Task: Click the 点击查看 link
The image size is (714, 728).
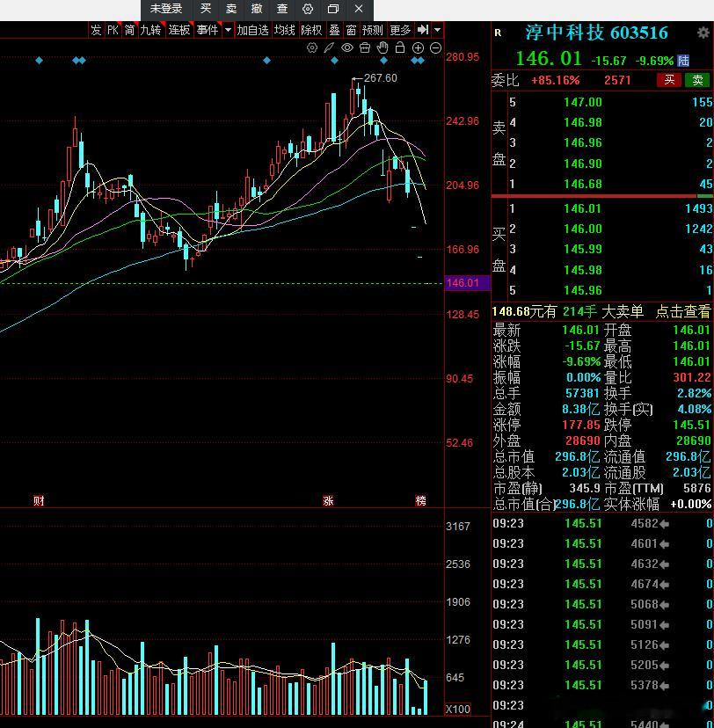Action: pos(683,311)
